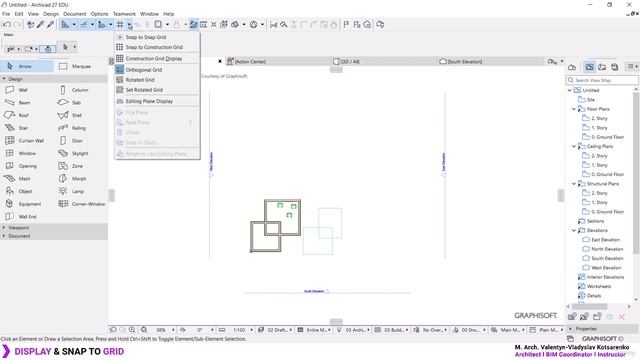Select the Railing tool
Screen dimensions: 640x360
pyautogui.click(x=78, y=128)
